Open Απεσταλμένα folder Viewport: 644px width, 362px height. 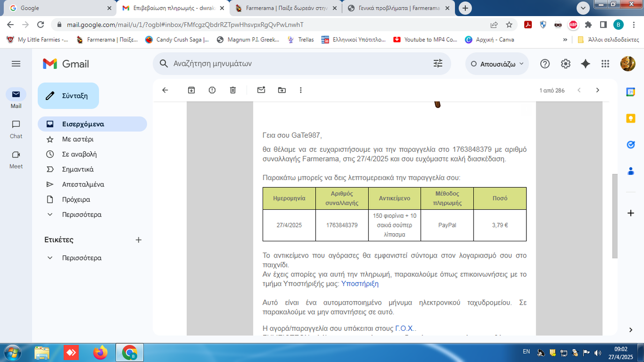92,185
